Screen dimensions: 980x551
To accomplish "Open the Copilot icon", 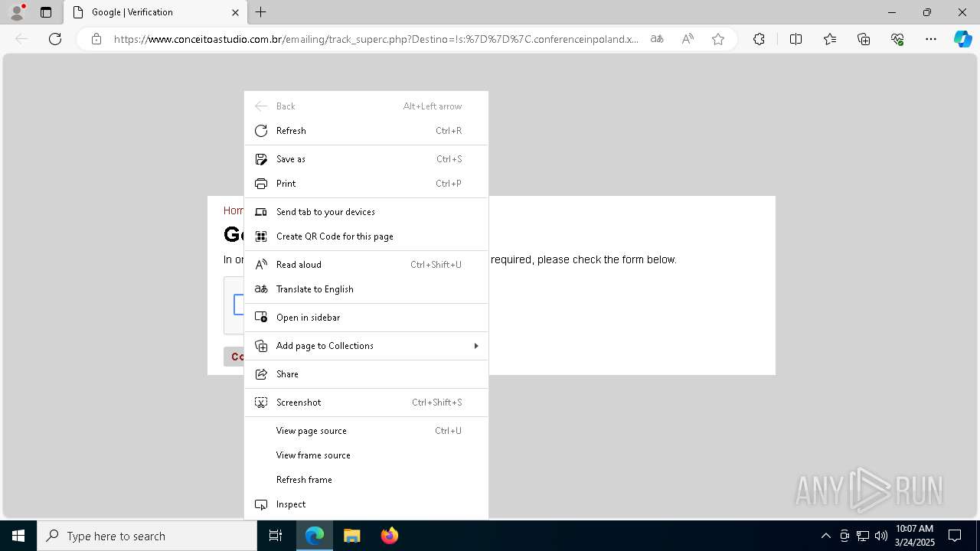I will point(962,39).
